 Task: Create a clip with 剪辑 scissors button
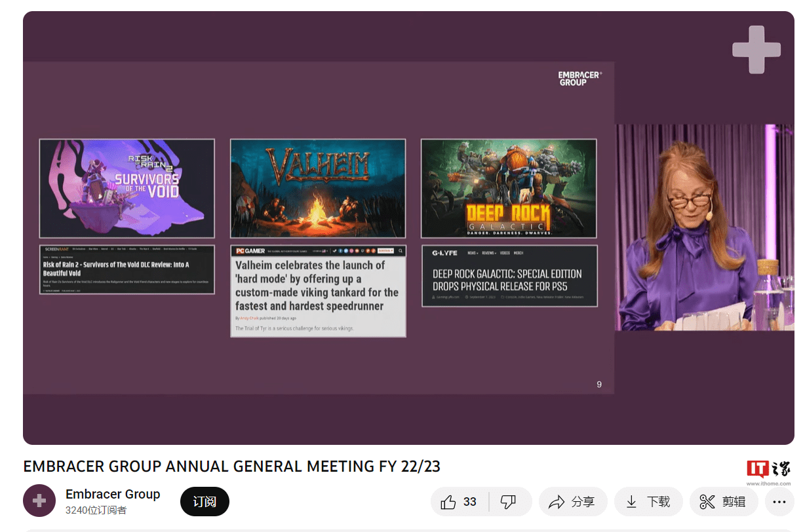pos(723,502)
